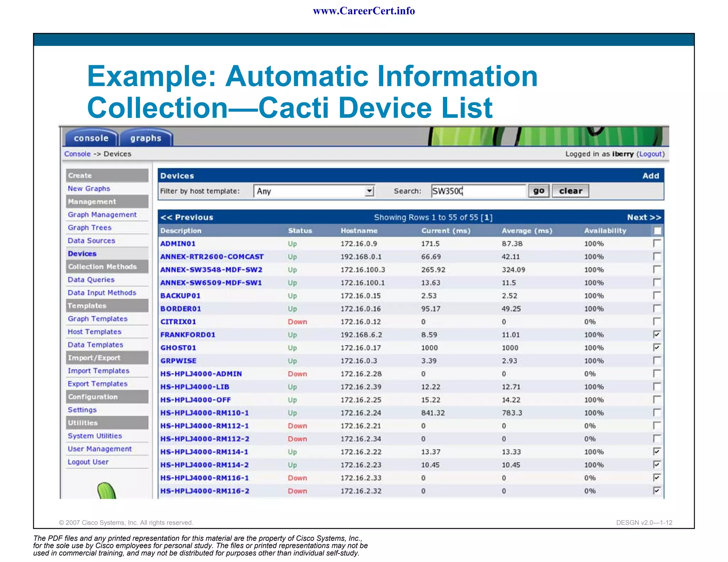Open the host template filter dropdown
728x562 pixels.
314,191
